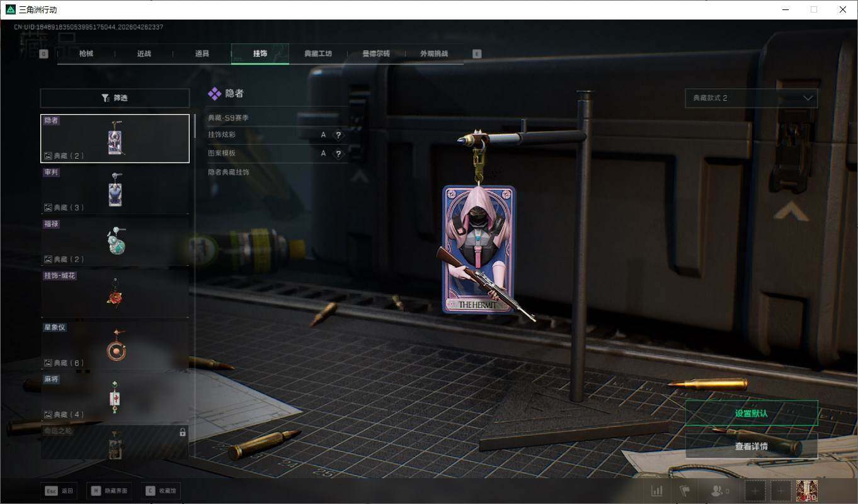Click the 筛选 filter funnel icon

(105, 98)
